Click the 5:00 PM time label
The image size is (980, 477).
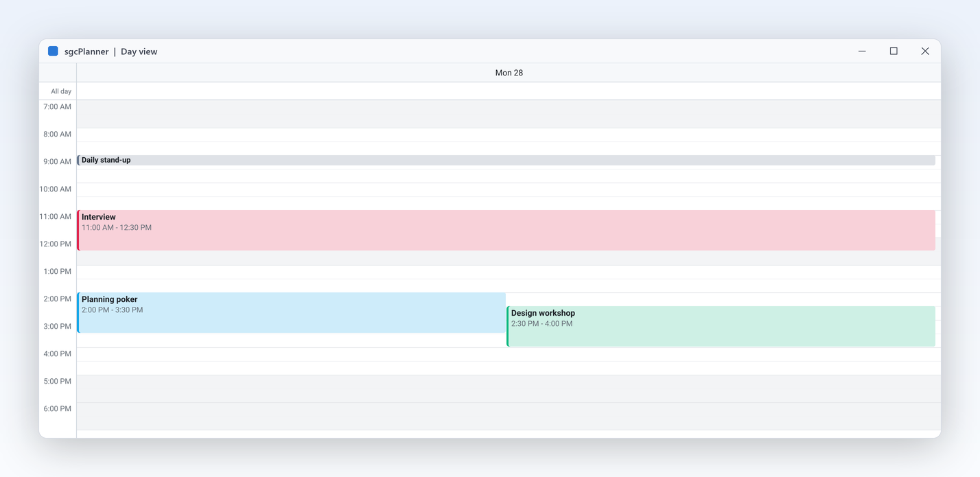click(58, 382)
